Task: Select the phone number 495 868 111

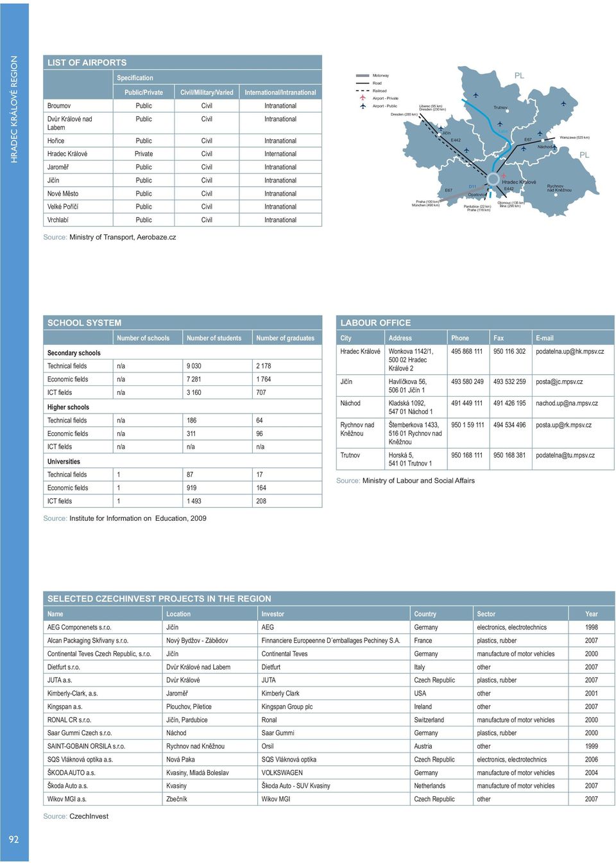Action: [x=466, y=352]
